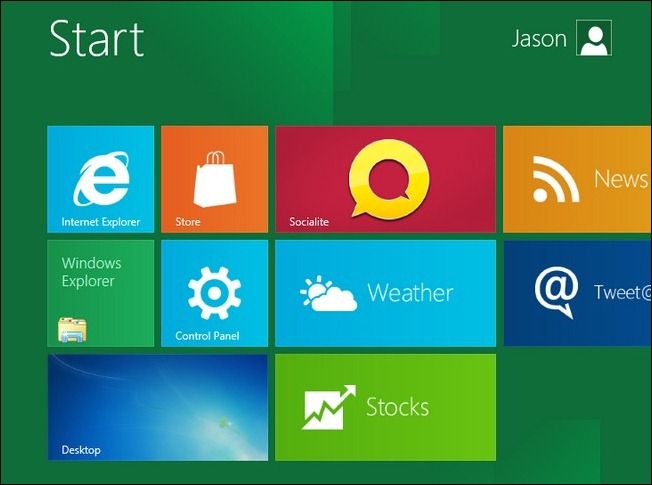Click the Jason user avatar picture

[594, 38]
